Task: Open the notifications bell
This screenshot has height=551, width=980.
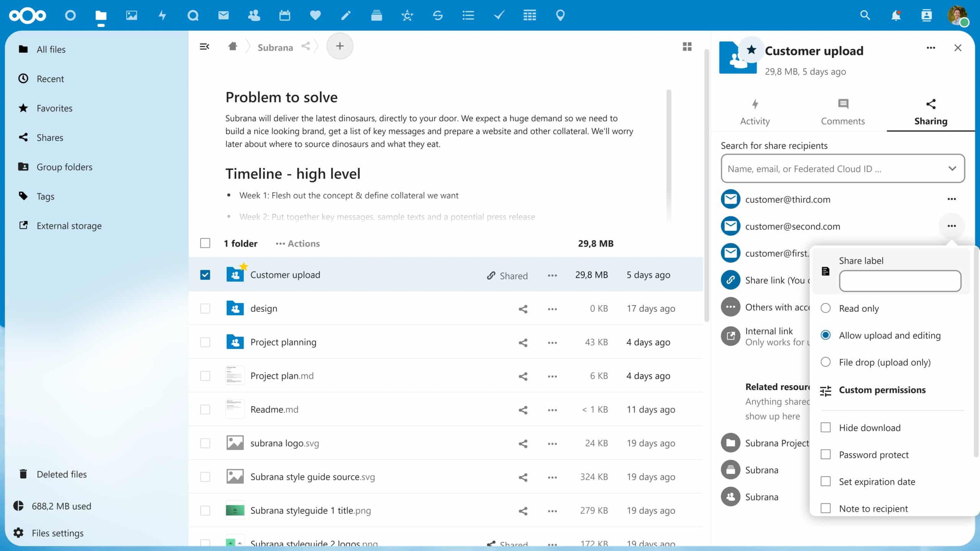Action: [896, 16]
